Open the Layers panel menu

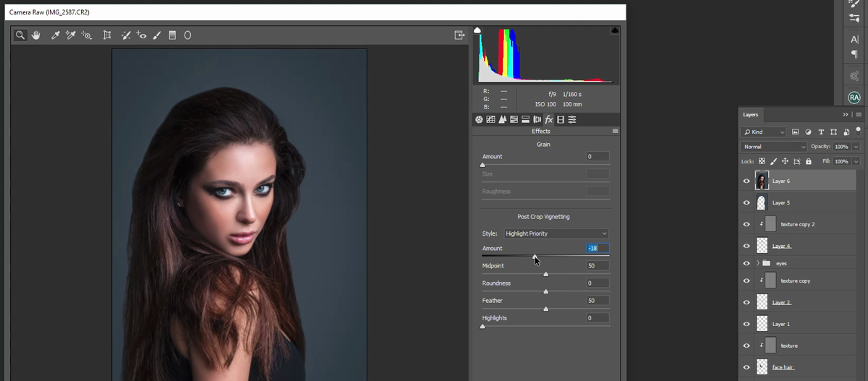click(859, 114)
